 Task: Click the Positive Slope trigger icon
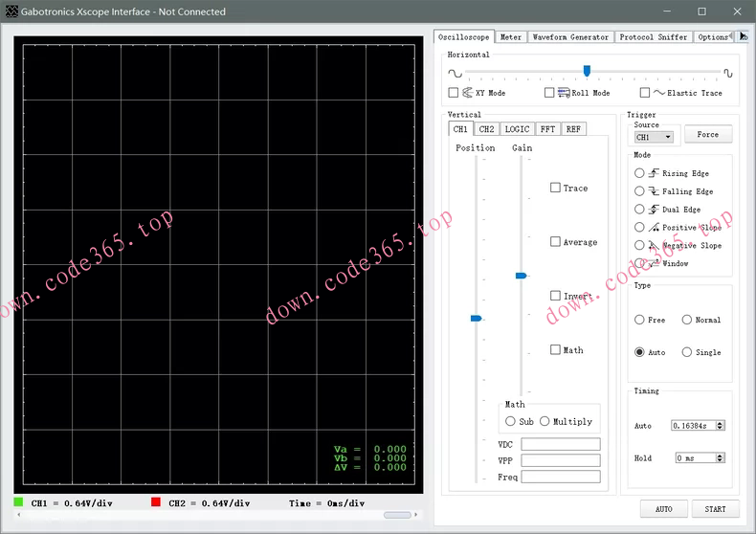[655, 228]
